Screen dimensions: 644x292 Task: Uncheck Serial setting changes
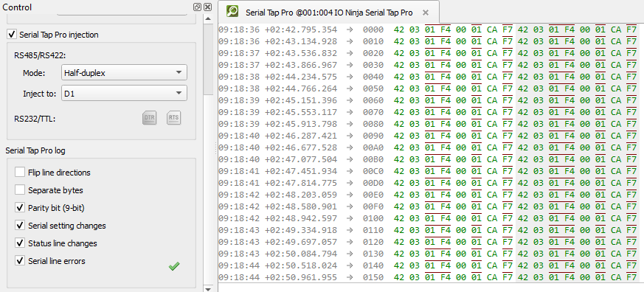click(20, 225)
